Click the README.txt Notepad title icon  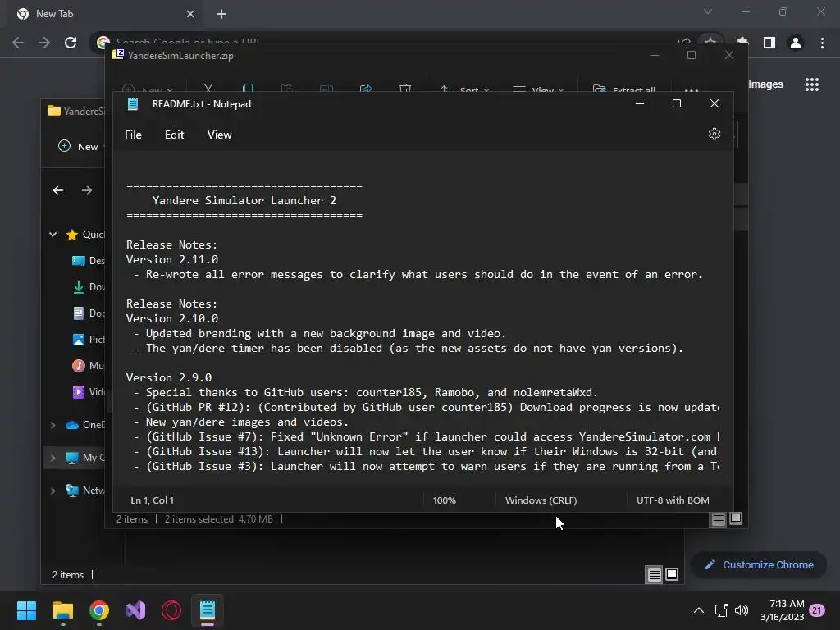pos(133,104)
